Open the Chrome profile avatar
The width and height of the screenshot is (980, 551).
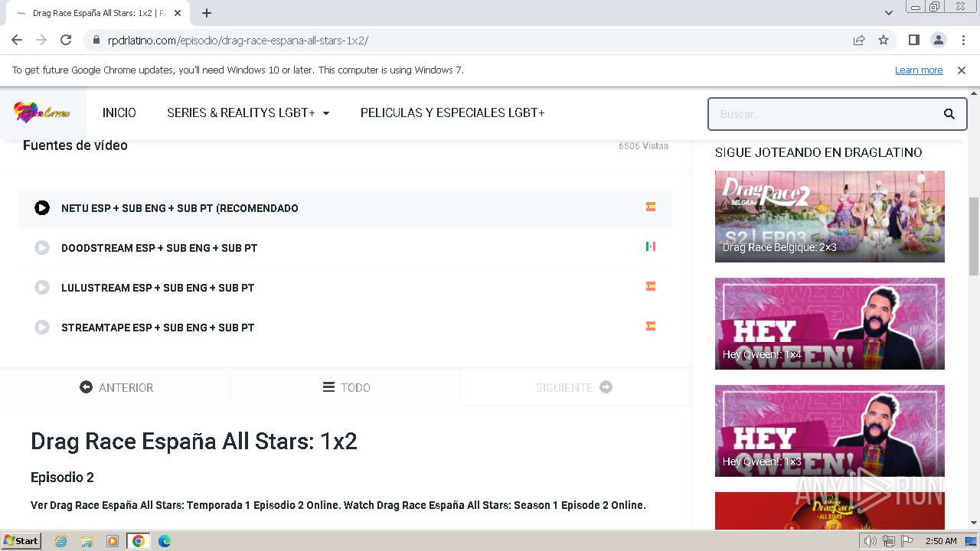tap(938, 40)
